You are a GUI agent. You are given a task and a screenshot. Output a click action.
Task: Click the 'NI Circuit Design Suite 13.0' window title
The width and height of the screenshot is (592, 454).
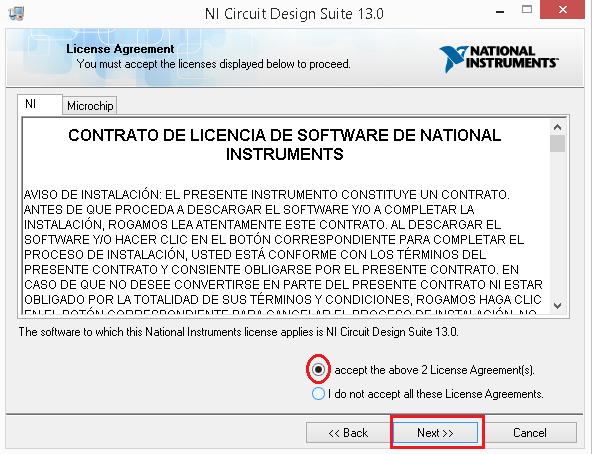point(294,14)
